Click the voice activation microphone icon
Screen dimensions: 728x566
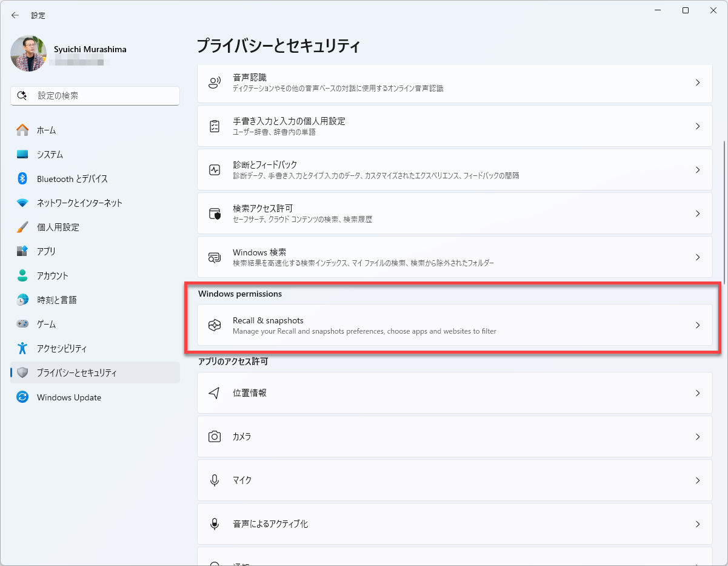215,524
